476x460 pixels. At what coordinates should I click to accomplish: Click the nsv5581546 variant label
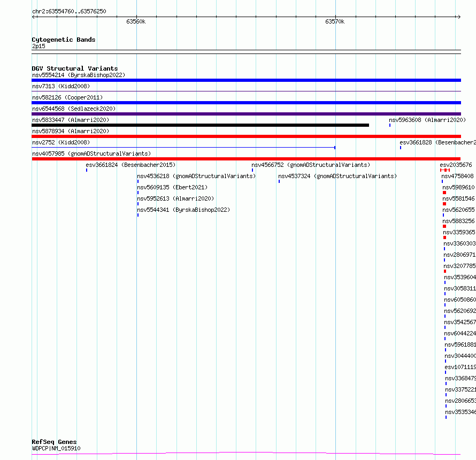click(x=458, y=198)
